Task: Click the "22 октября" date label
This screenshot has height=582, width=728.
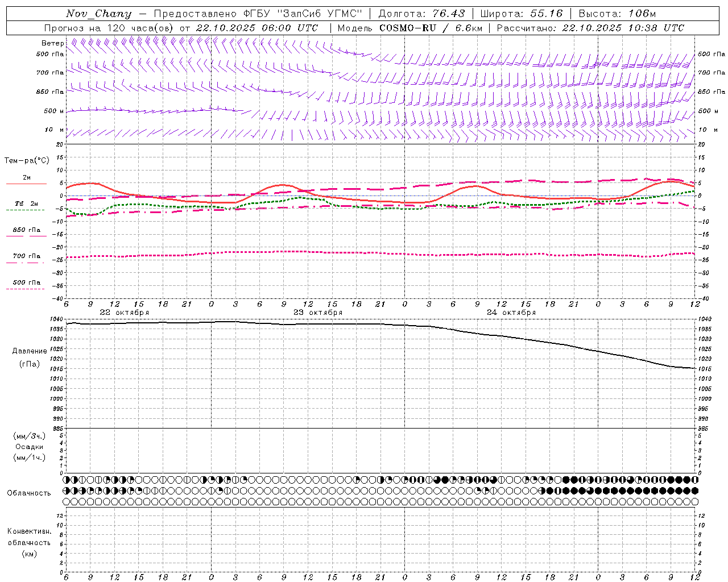Action: [x=125, y=313]
